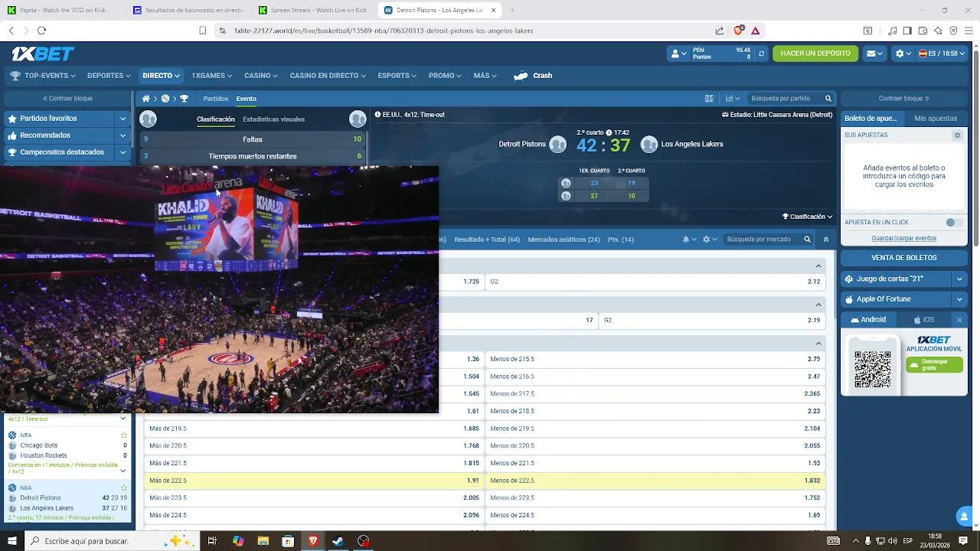Open the home breadcrumb icon
980x551 pixels.
pyautogui.click(x=145, y=99)
